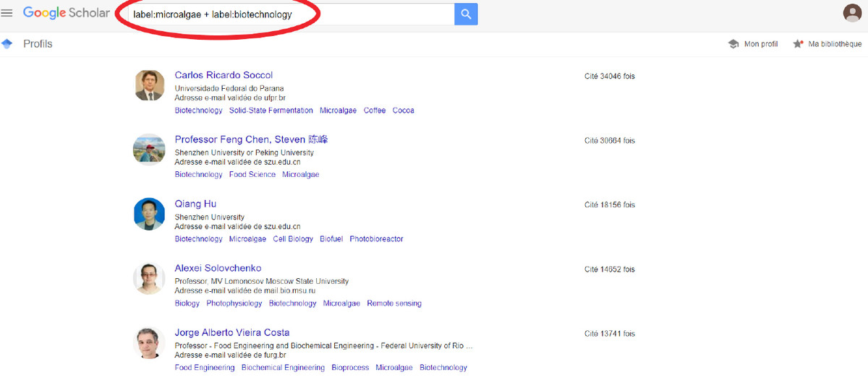
Task: Open the Qiang Hu profile
Action: pos(195,204)
